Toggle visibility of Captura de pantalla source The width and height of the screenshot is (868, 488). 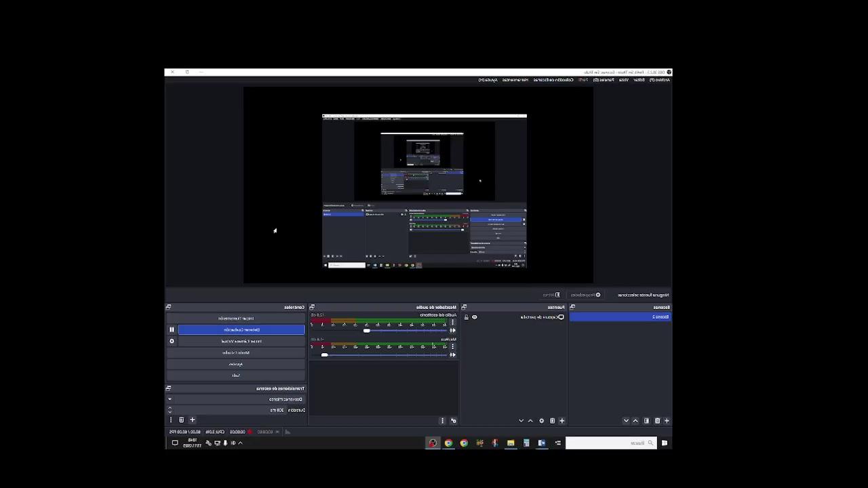pyautogui.click(x=474, y=317)
